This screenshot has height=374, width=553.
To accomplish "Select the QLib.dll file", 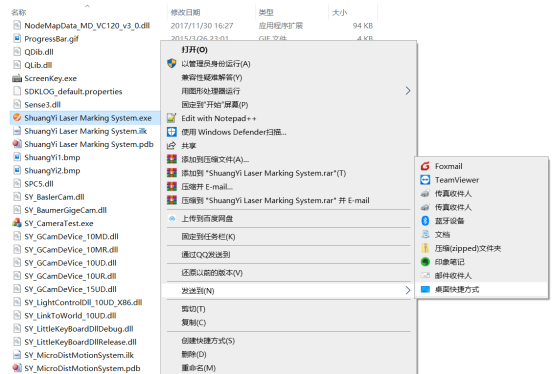I will click(38, 65).
